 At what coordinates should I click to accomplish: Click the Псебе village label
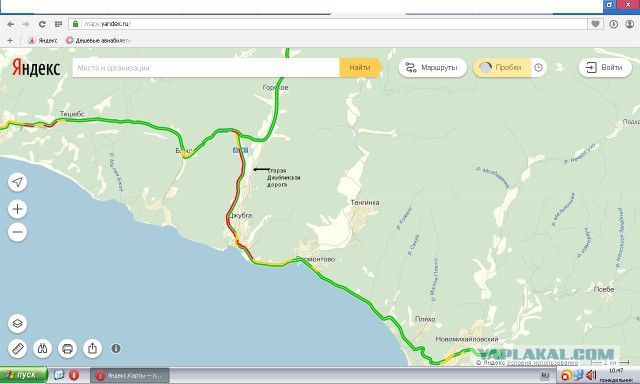tap(604, 289)
